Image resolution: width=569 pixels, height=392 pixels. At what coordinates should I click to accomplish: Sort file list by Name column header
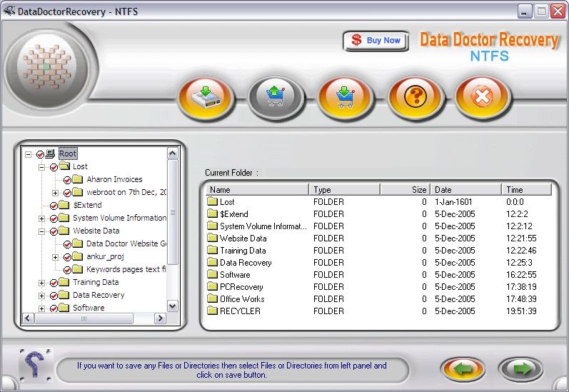[x=257, y=190]
